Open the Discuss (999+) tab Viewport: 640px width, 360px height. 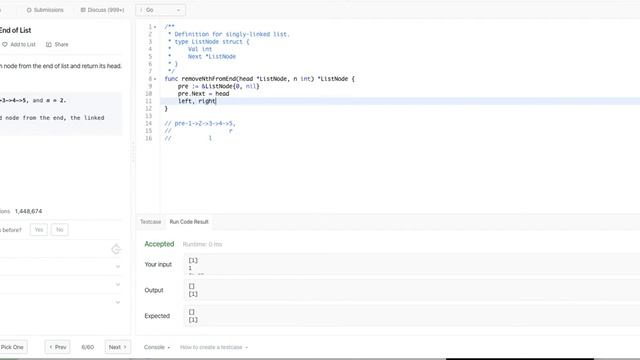[x=102, y=10]
